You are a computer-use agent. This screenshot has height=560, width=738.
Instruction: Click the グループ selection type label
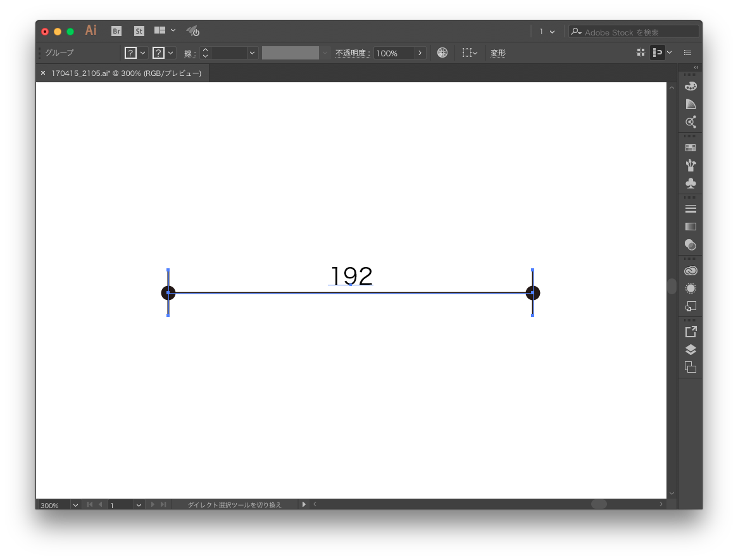pos(59,53)
